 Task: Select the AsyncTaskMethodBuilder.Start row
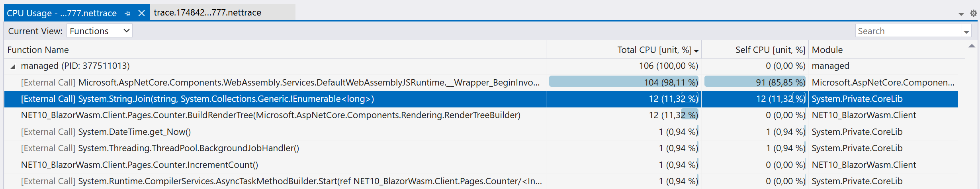tap(481, 181)
